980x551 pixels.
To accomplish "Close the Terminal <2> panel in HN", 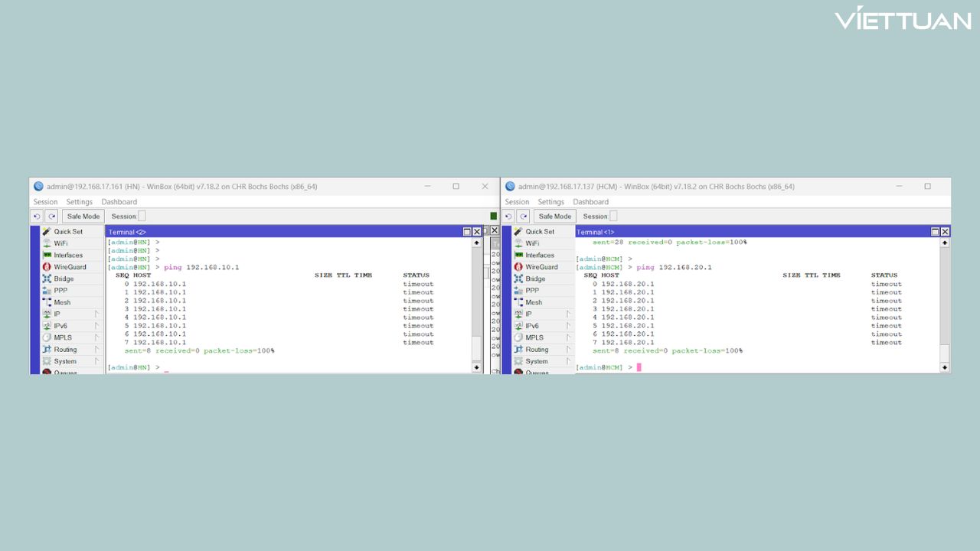I will (x=477, y=232).
